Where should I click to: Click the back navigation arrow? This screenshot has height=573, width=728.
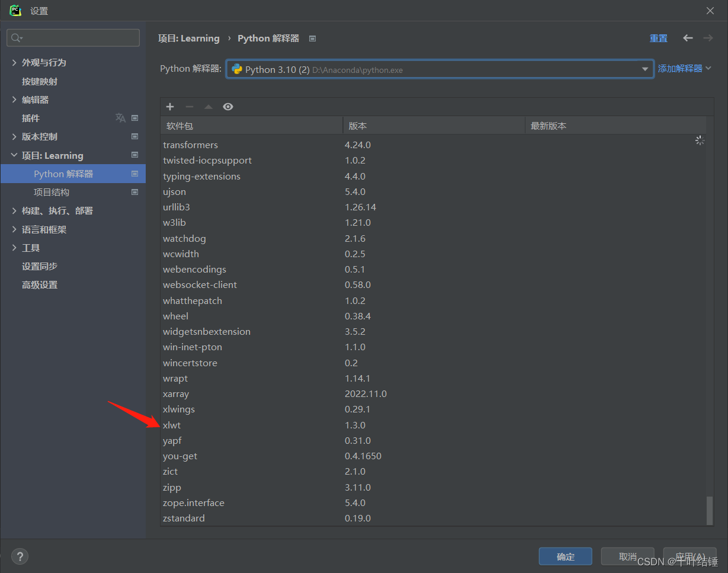tap(687, 38)
